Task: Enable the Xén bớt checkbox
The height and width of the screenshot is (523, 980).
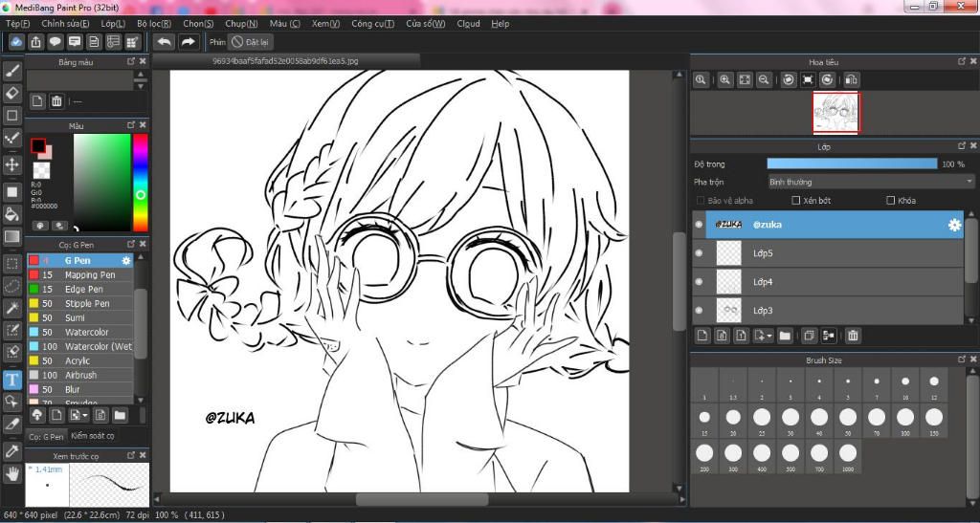Action: click(x=795, y=201)
